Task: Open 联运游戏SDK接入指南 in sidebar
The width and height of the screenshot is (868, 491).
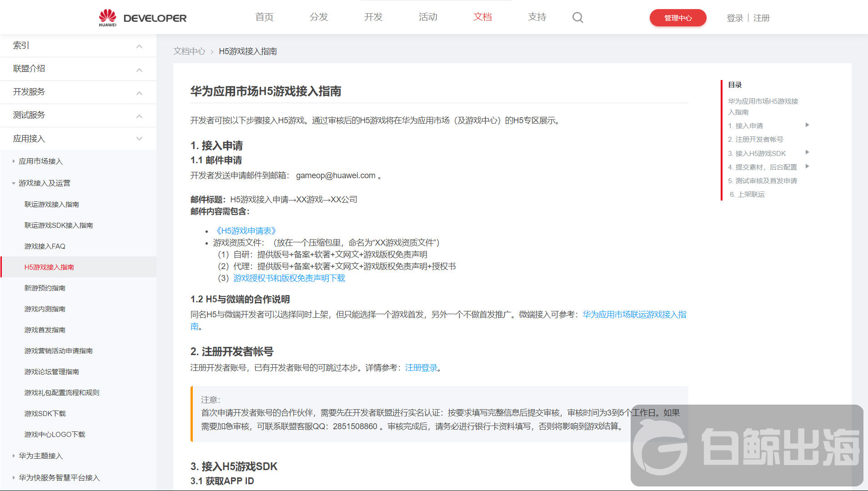Action: point(59,225)
